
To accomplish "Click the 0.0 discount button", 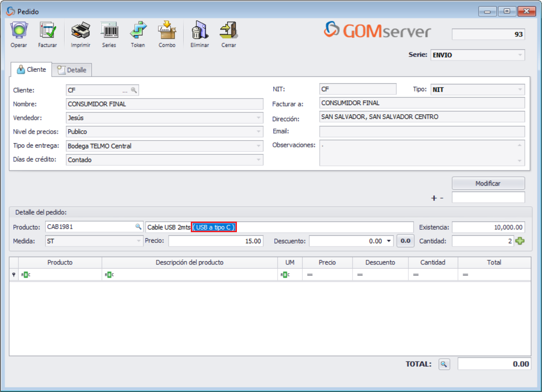I will click(x=405, y=240).
